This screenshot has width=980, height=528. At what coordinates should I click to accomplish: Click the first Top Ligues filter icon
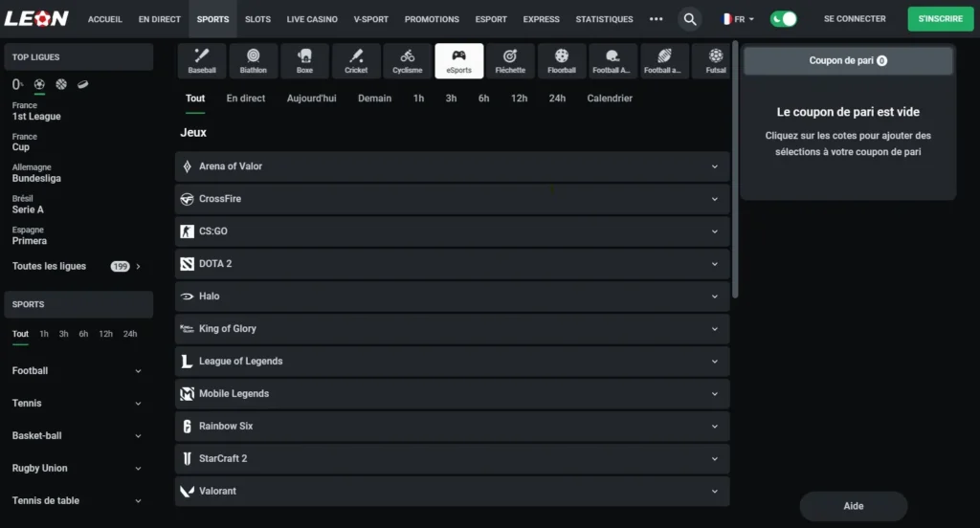17,84
